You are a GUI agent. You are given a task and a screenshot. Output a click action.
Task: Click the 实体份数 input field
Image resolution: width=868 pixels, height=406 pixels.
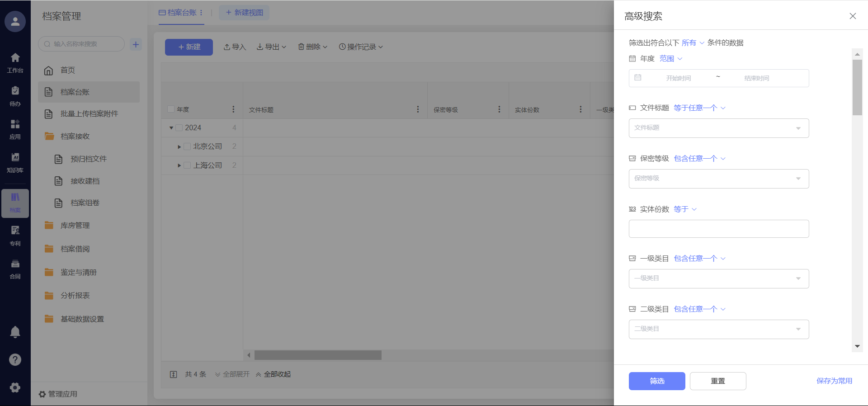pos(718,229)
